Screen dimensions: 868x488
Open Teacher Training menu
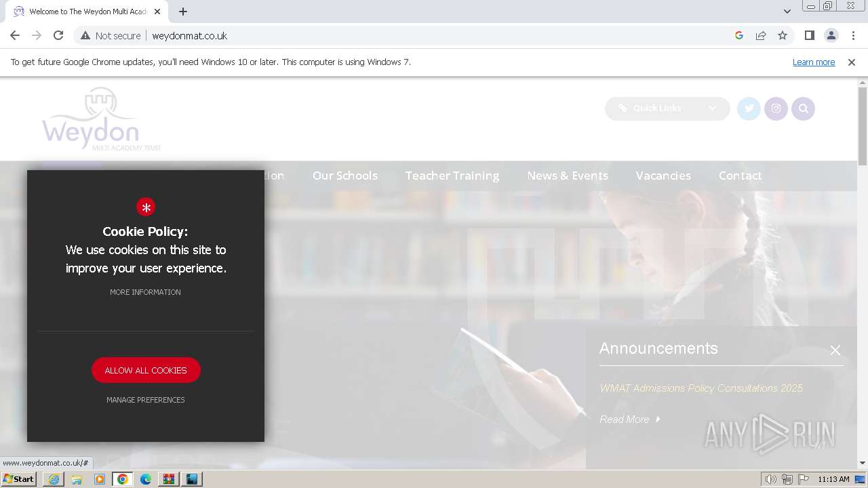(x=452, y=176)
